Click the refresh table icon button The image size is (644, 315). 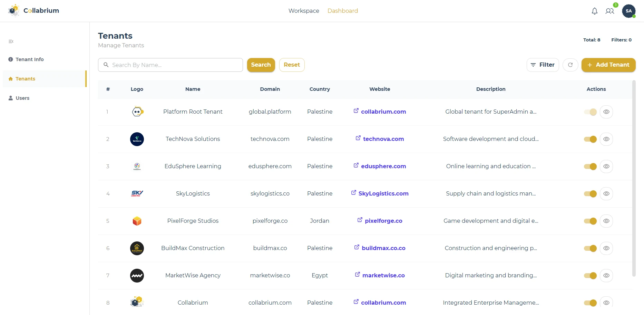[570, 65]
